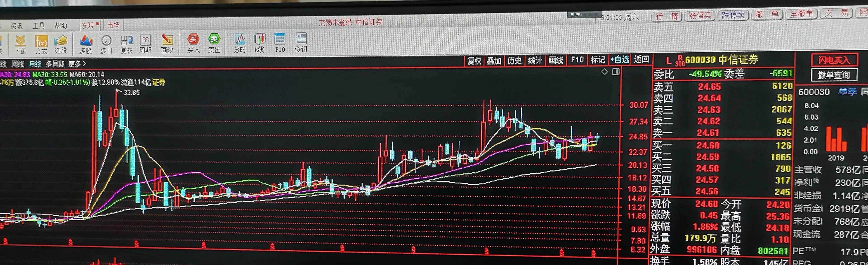
Task: Toggle 叠加 overlay on the chart
Action: (x=494, y=61)
